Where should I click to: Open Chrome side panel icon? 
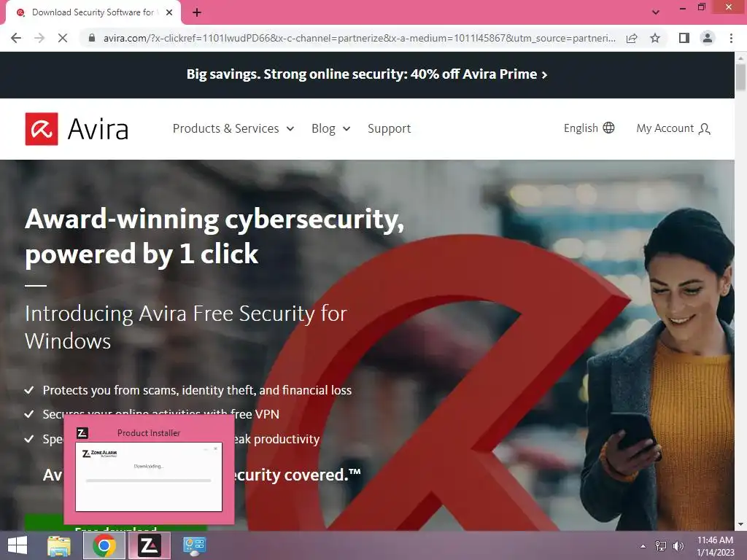[x=684, y=38]
